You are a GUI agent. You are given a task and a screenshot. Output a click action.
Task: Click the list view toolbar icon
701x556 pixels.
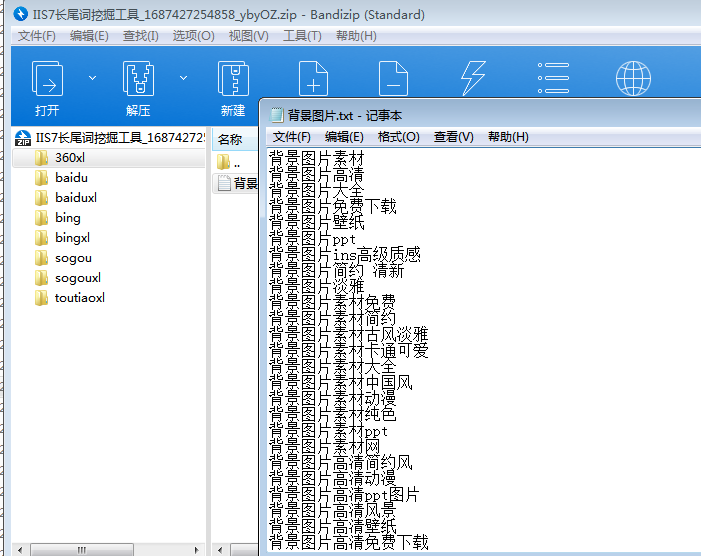[x=553, y=78]
